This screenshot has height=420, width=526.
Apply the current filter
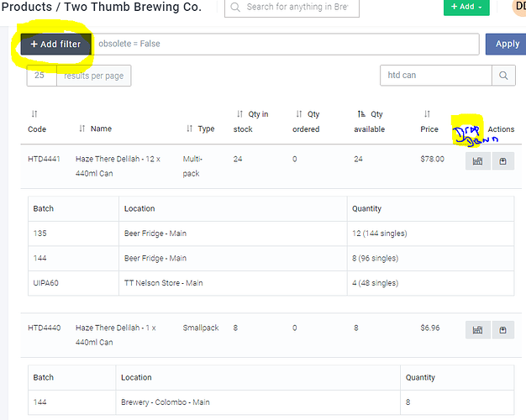507,44
